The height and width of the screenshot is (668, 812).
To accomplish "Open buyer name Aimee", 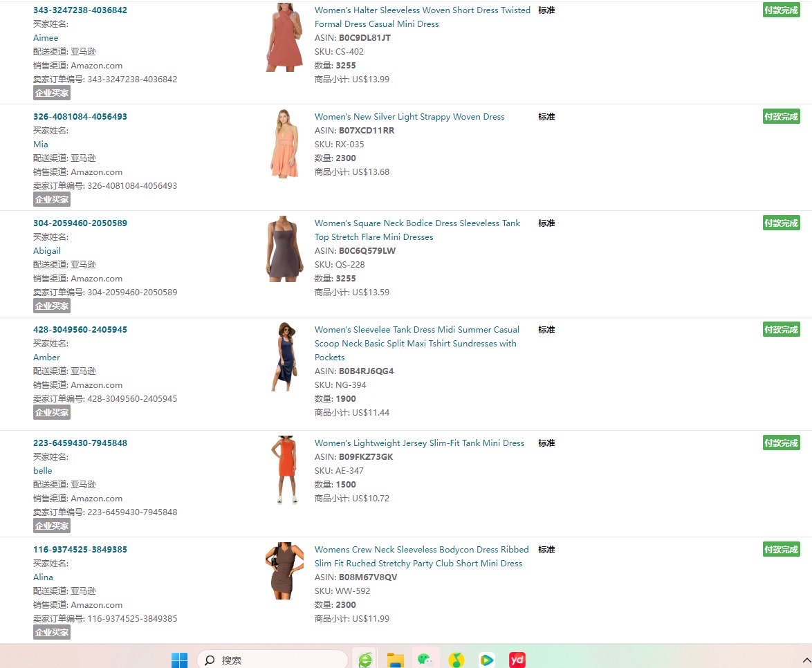I will pyautogui.click(x=46, y=38).
